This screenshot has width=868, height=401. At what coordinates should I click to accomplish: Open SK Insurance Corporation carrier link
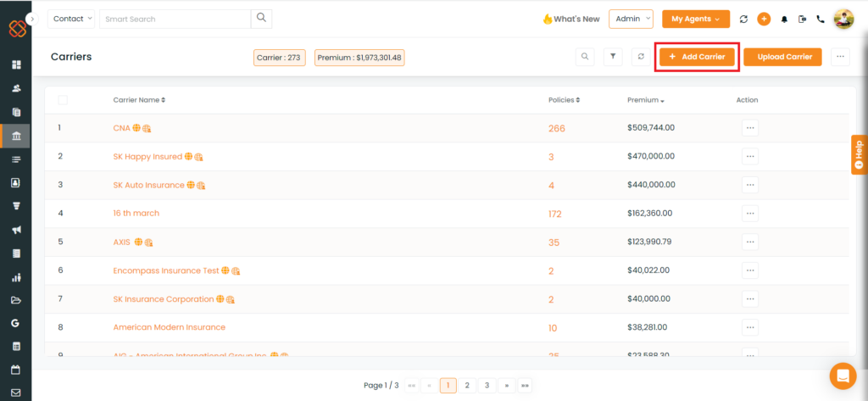(164, 299)
